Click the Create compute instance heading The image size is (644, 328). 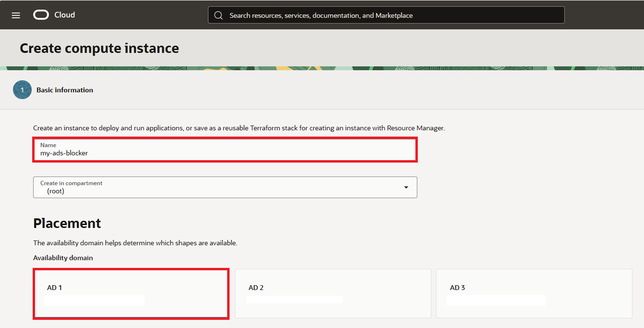click(99, 48)
